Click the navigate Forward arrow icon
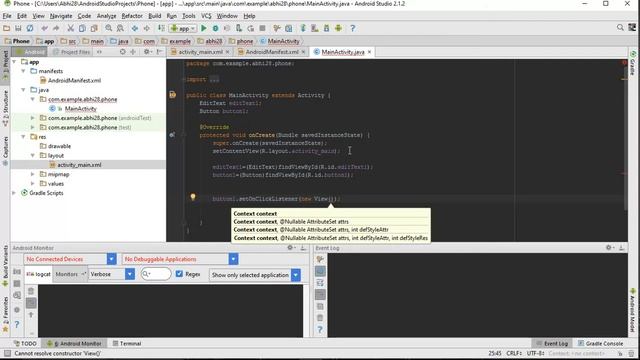The height and width of the screenshot is (360, 640). coord(146,28)
